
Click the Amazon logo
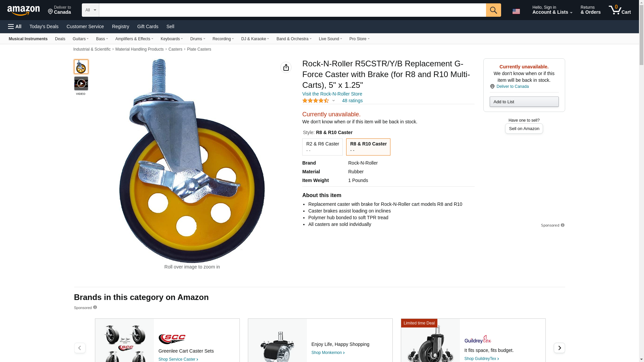[x=23, y=11]
